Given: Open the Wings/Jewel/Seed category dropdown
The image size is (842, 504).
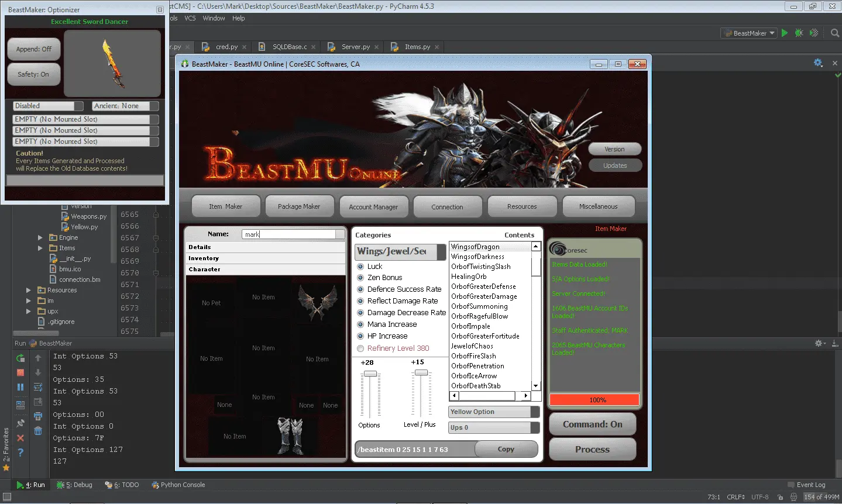Looking at the screenshot, I should tap(401, 251).
